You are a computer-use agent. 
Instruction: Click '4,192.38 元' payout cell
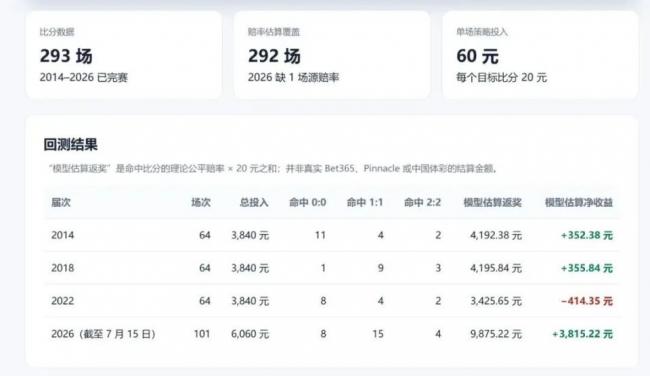pos(496,235)
